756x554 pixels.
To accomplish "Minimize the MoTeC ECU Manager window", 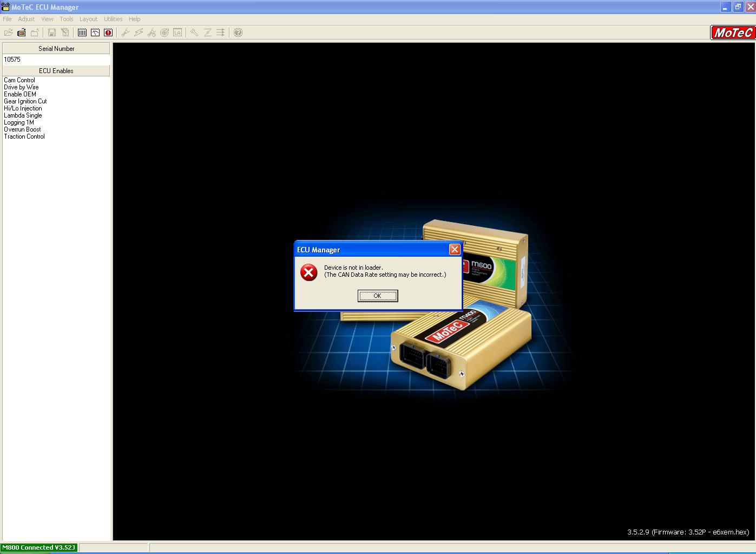I will tap(726, 7).
